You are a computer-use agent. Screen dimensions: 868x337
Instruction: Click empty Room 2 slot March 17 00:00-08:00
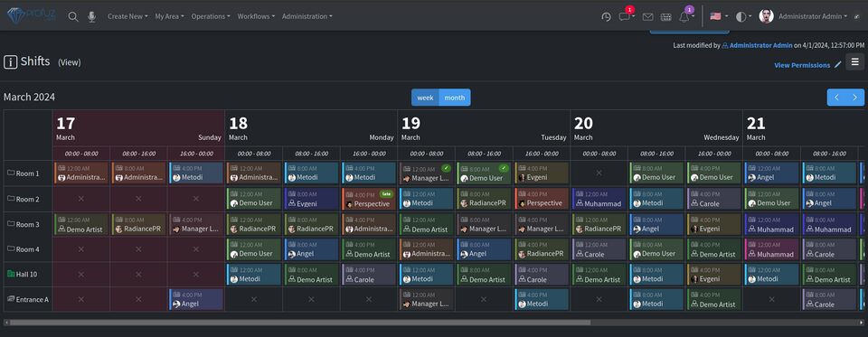tap(80, 199)
